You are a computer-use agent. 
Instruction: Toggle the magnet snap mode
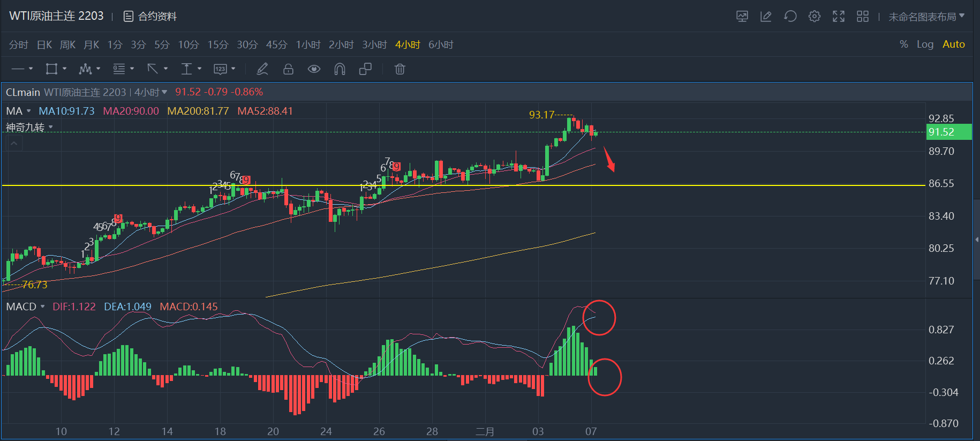tap(340, 69)
